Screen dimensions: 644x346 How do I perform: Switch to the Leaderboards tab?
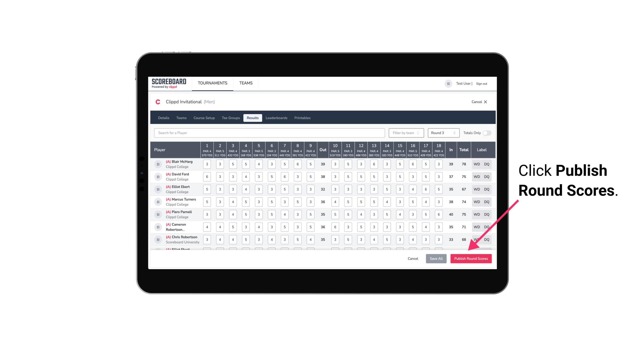[x=276, y=118]
